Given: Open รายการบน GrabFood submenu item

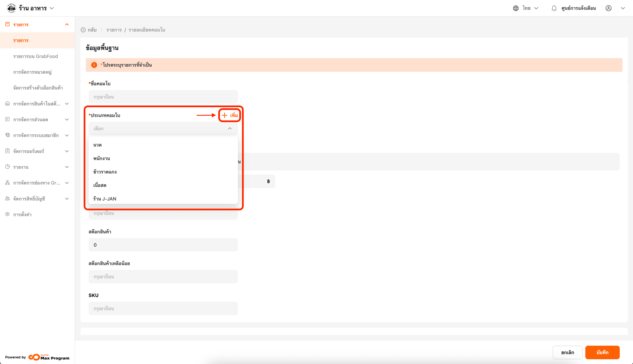Looking at the screenshot, I should [35, 56].
